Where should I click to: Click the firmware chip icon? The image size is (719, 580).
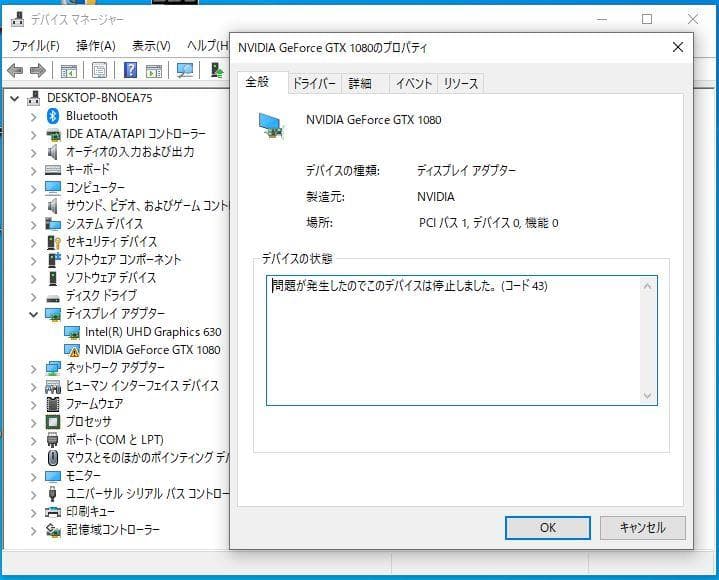[x=53, y=404]
